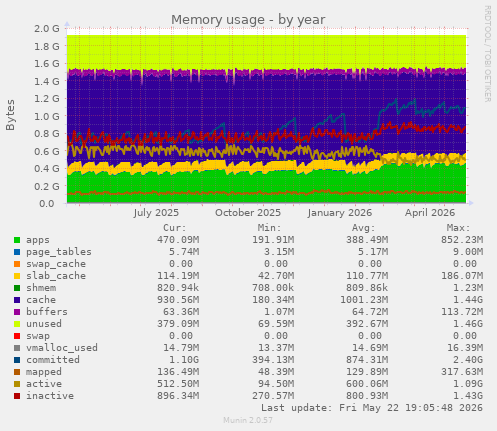The width and height of the screenshot is (497, 431).
Task: Select the mapped legend label
Action: click(x=44, y=372)
